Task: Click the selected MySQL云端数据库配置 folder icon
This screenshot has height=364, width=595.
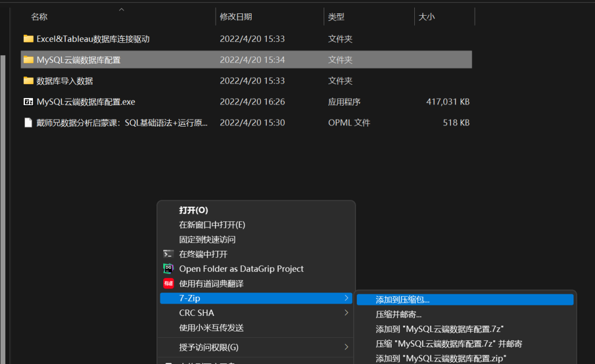Action: click(28, 60)
